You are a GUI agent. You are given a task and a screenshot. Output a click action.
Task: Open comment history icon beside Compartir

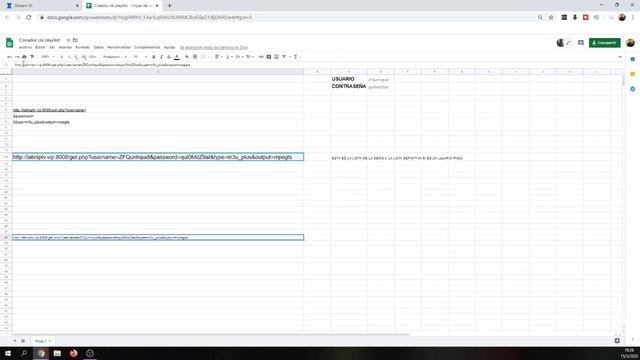click(x=581, y=42)
